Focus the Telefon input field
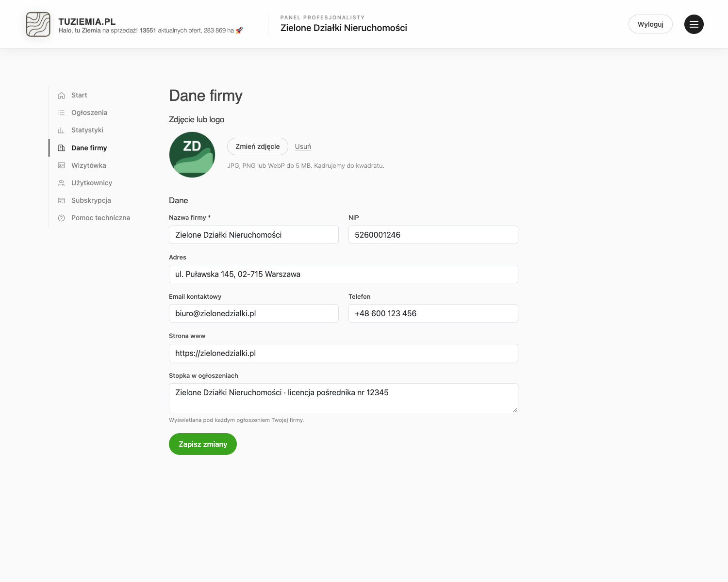Image resolution: width=728 pixels, height=582 pixels. point(433,313)
